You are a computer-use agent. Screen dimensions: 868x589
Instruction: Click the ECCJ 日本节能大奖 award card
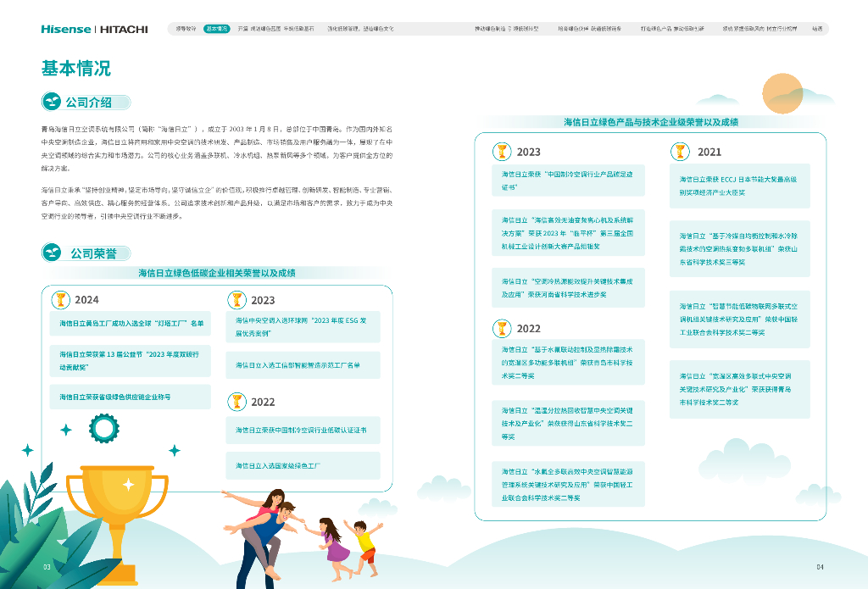pyautogui.click(x=739, y=186)
